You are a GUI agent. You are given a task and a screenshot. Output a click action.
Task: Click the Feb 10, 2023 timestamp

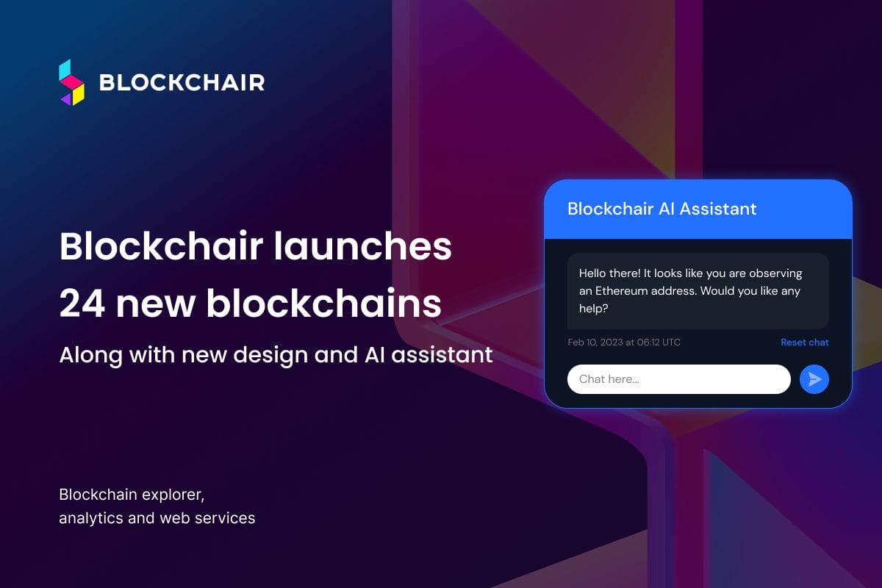(625, 343)
